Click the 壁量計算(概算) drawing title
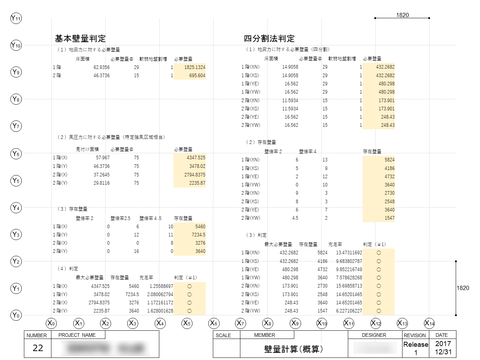Image resolution: width=480 pixels, height=360 pixels. 294,349
